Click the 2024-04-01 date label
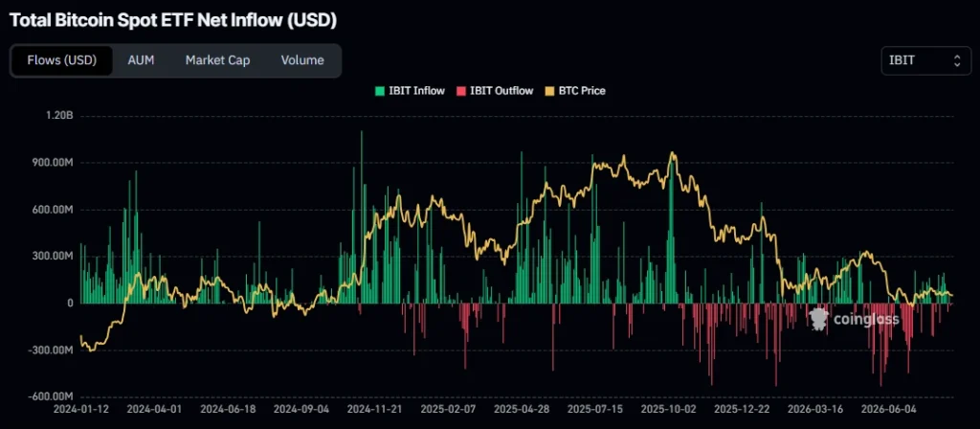The image size is (980, 429). [154, 409]
